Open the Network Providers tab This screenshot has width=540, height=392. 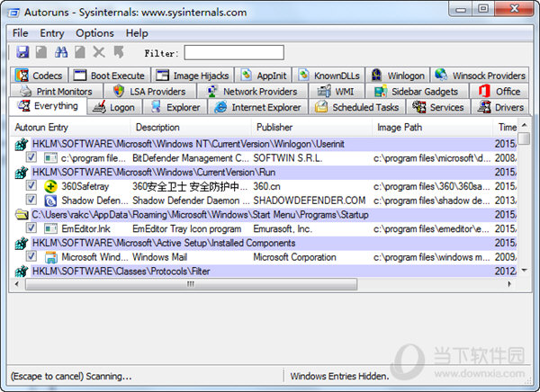click(x=252, y=91)
